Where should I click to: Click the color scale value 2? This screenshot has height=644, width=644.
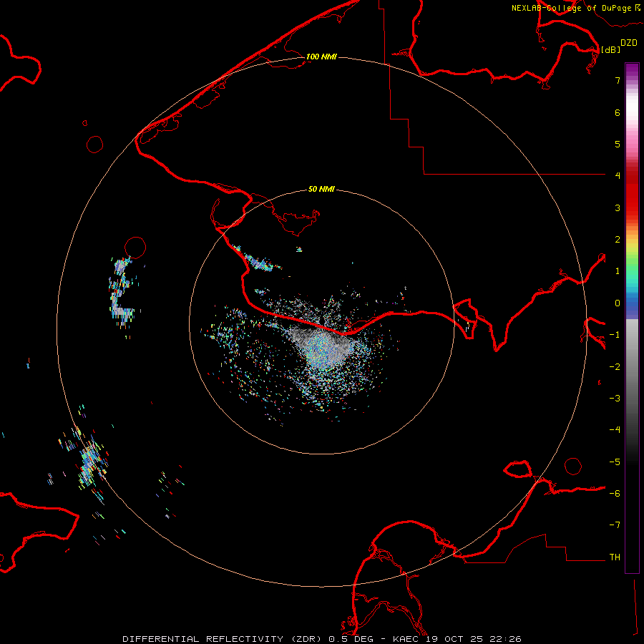pyautogui.click(x=618, y=240)
